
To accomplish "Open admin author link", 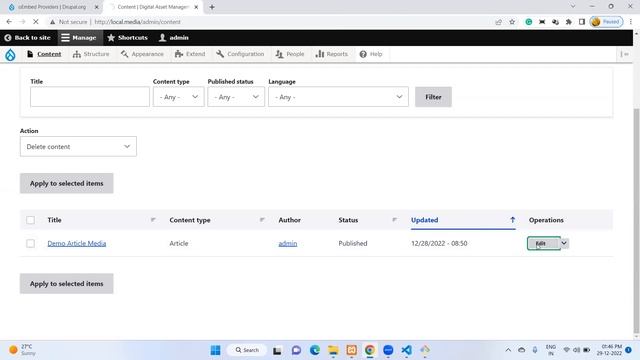I will (x=288, y=243).
